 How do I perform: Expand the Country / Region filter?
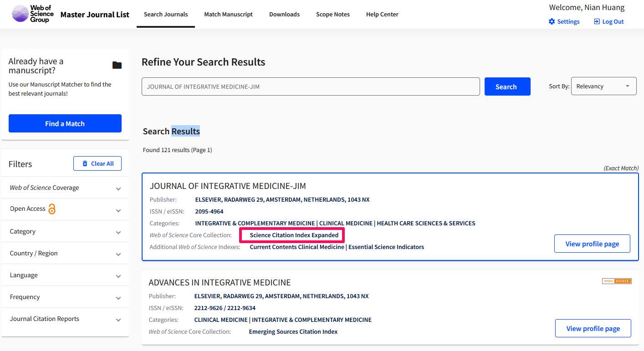coord(118,254)
